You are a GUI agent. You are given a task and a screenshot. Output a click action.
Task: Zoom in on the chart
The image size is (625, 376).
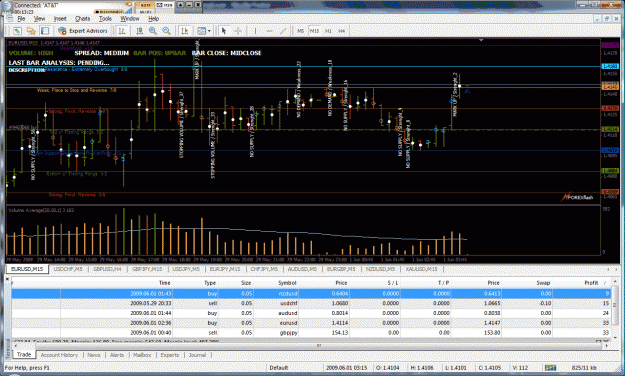153,31
